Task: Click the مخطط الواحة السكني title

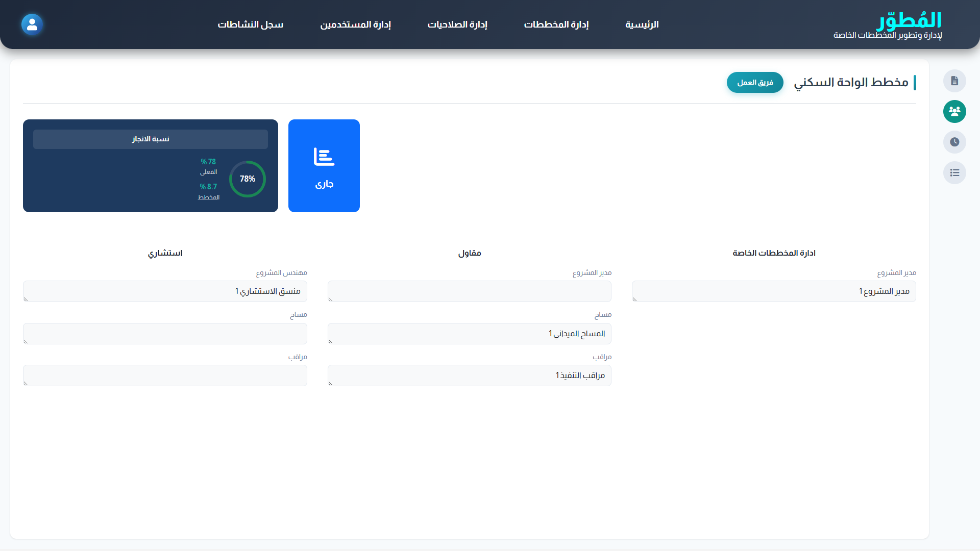Action: (x=851, y=82)
